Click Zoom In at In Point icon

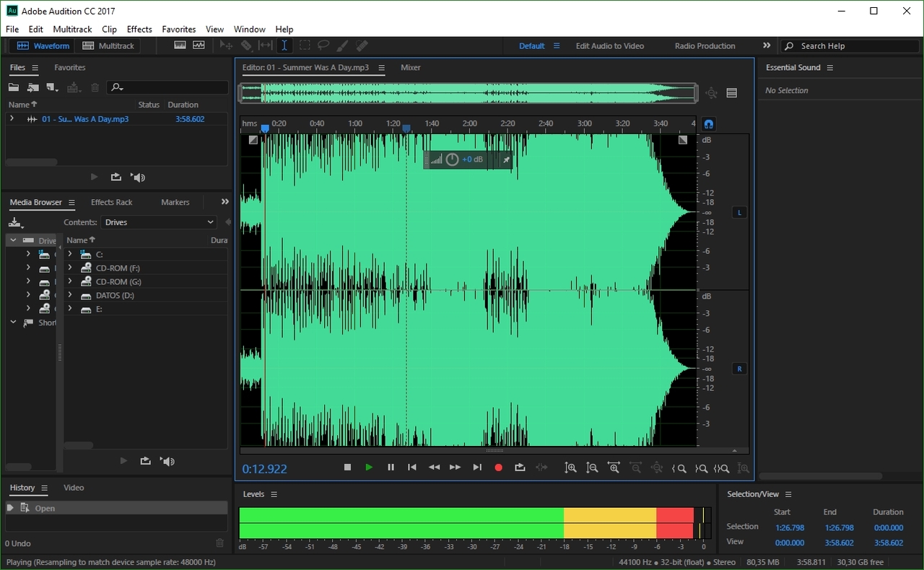[x=679, y=468]
